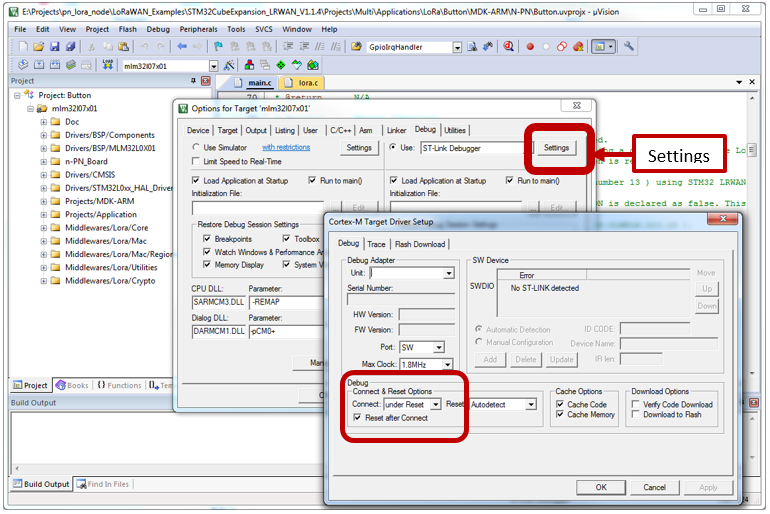Click the Save All icon

coord(71,47)
